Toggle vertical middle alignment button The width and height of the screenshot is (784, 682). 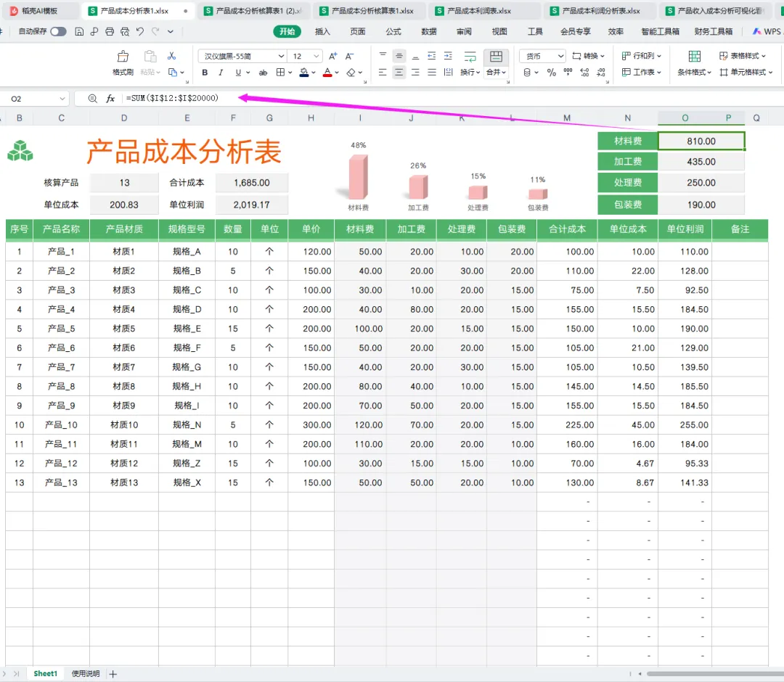[x=399, y=56]
